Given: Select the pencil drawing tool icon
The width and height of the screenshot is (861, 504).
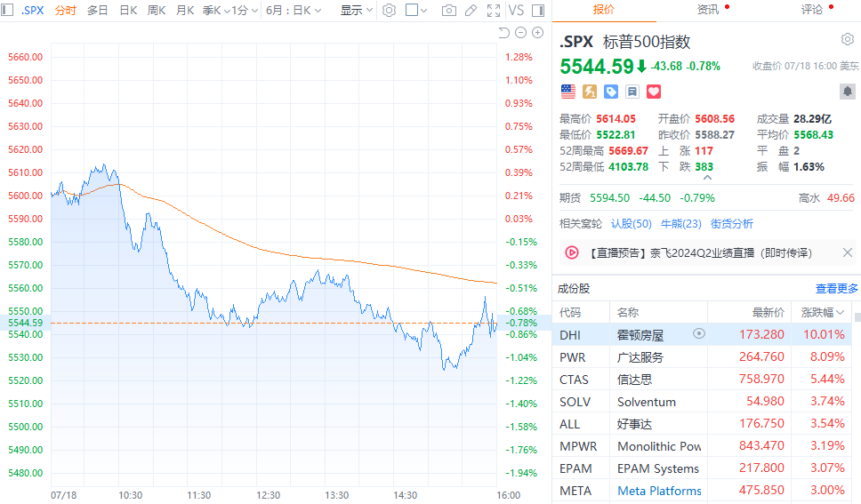Looking at the screenshot, I should [471, 11].
